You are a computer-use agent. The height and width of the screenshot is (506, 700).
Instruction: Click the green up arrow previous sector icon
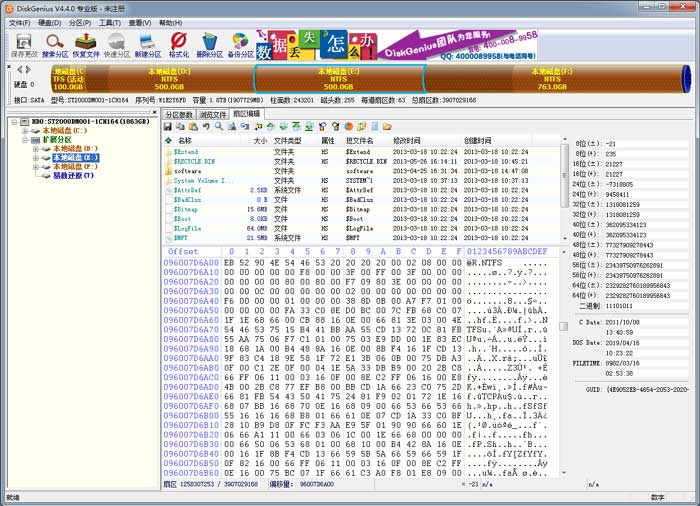click(x=271, y=127)
